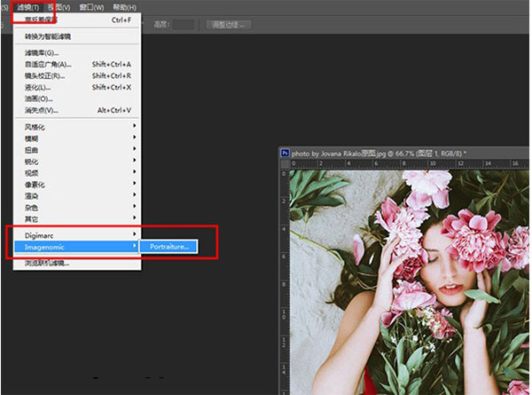Click the 高度 input field

[x=184, y=24]
